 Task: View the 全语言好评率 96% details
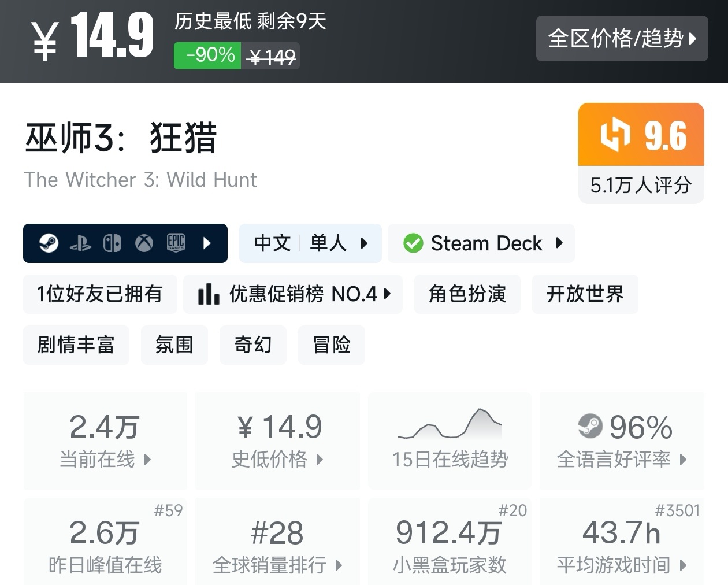click(x=622, y=440)
